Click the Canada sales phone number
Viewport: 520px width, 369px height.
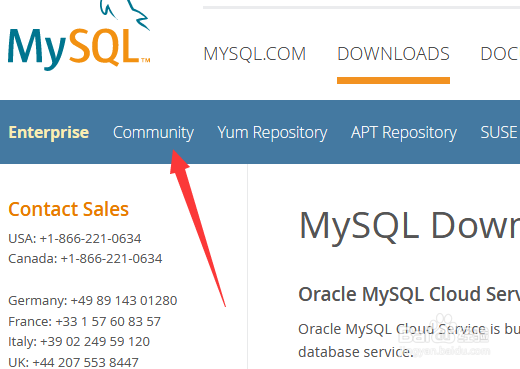click(x=111, y=259)
